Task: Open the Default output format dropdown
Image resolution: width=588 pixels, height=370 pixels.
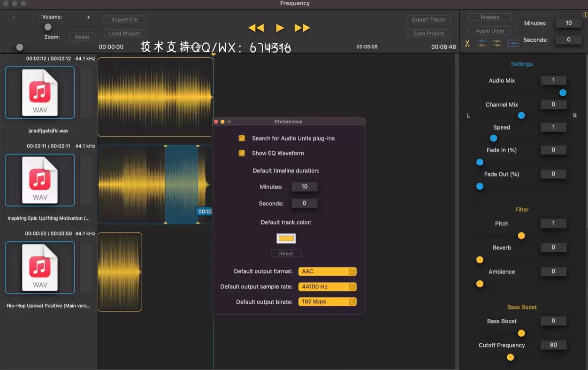Action: coord(327,271)
